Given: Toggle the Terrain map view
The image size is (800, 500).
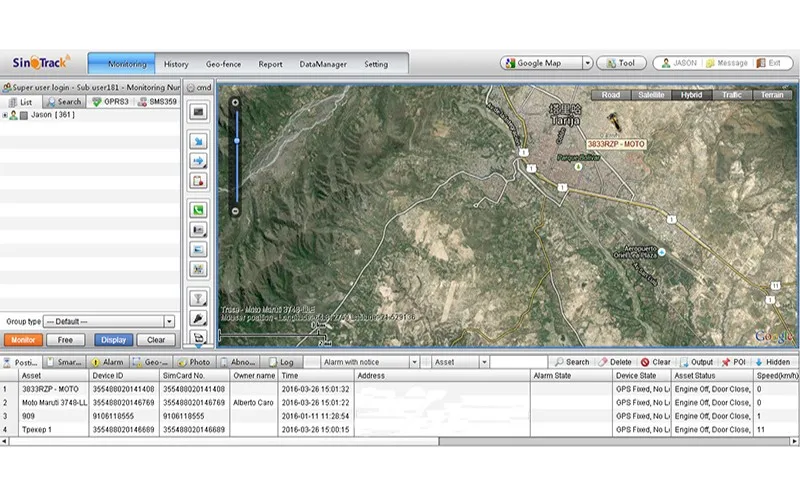Looking at the screenshot, I should (x=772, y=95).
